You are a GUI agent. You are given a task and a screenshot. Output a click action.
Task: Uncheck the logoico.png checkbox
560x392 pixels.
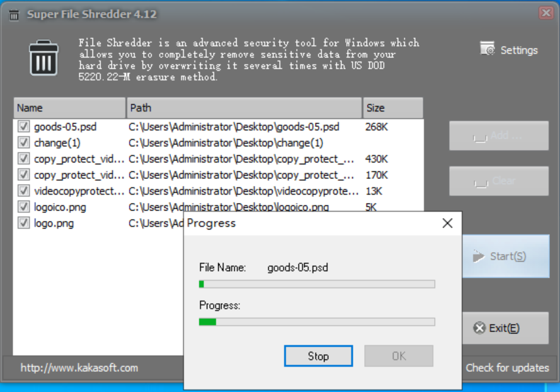(x=23, y=207)
